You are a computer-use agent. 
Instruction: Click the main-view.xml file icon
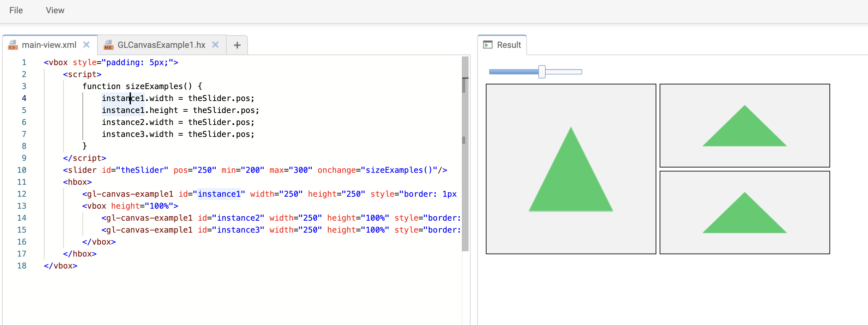pyautogui.click(x=13, y=45)
